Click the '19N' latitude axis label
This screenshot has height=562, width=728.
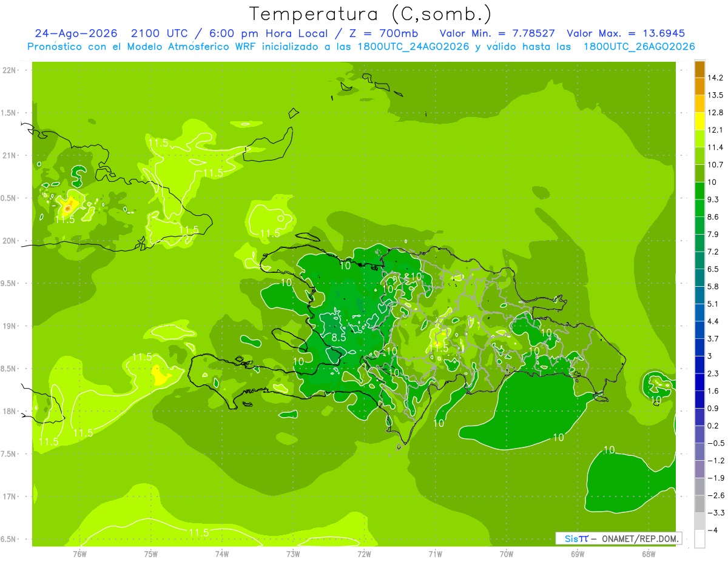8,326
